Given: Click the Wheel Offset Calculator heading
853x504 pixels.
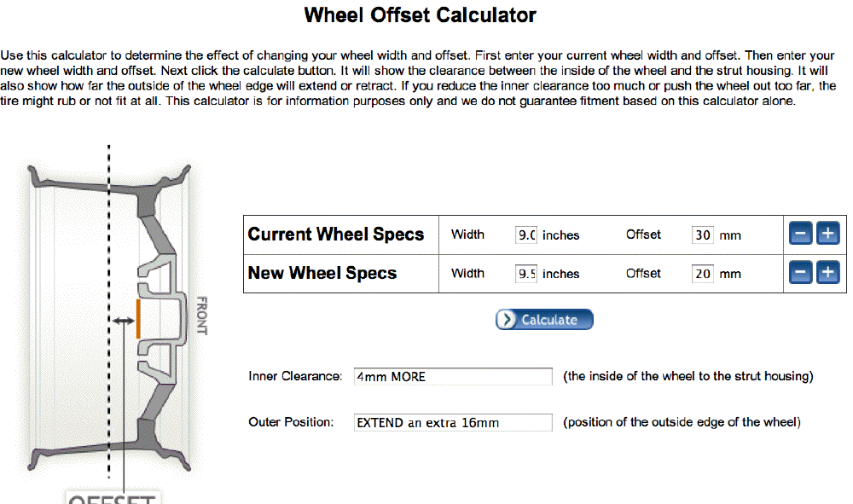Looking at the screenshot, I should [x=421, y=15].
